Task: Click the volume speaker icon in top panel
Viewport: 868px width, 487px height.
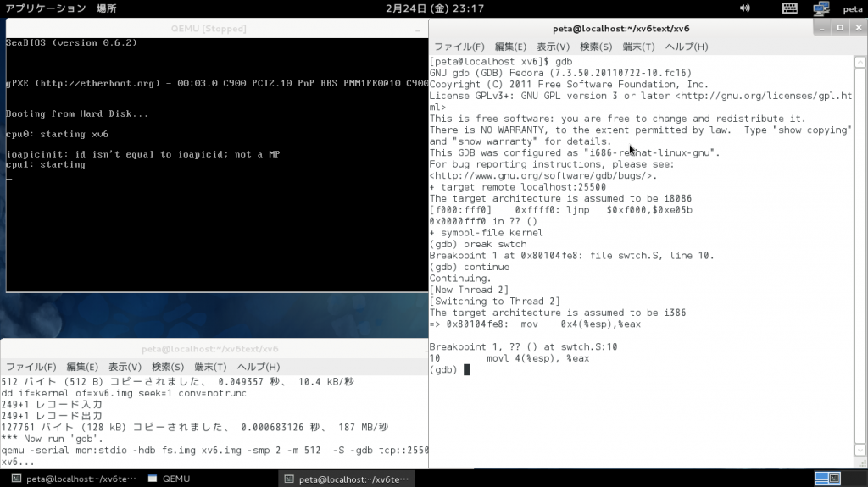Action: [744, 8]
